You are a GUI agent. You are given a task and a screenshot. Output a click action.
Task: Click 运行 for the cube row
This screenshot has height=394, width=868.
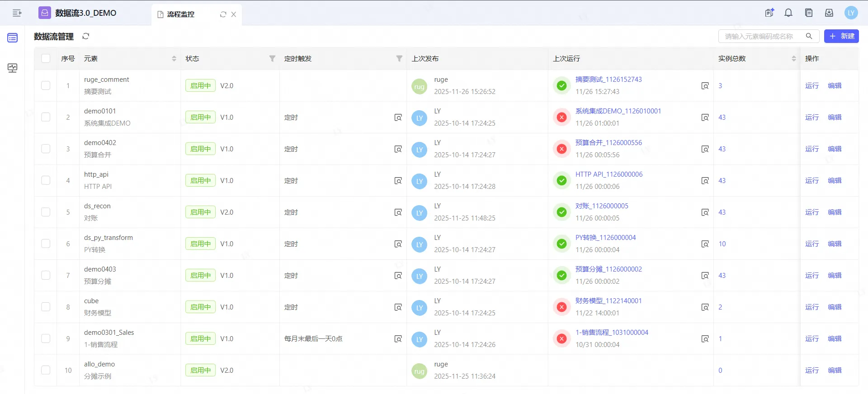[811, 307]
